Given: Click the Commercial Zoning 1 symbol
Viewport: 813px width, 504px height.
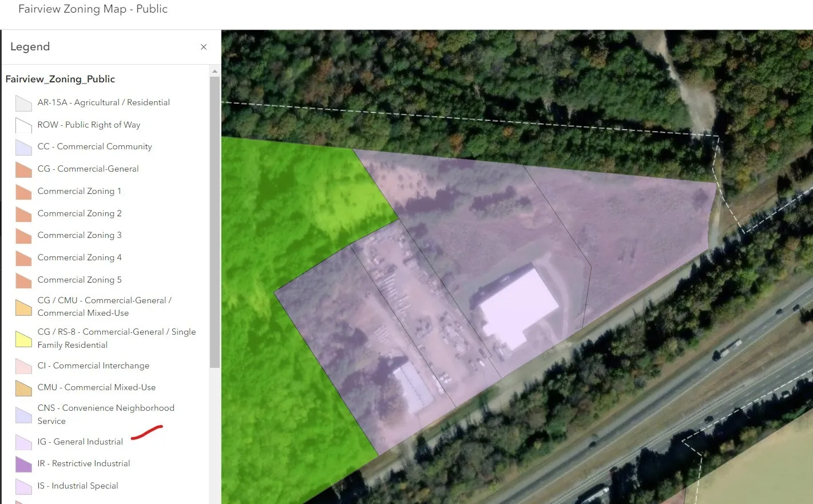Looking at the screenshot, I should tap(23, 192).
